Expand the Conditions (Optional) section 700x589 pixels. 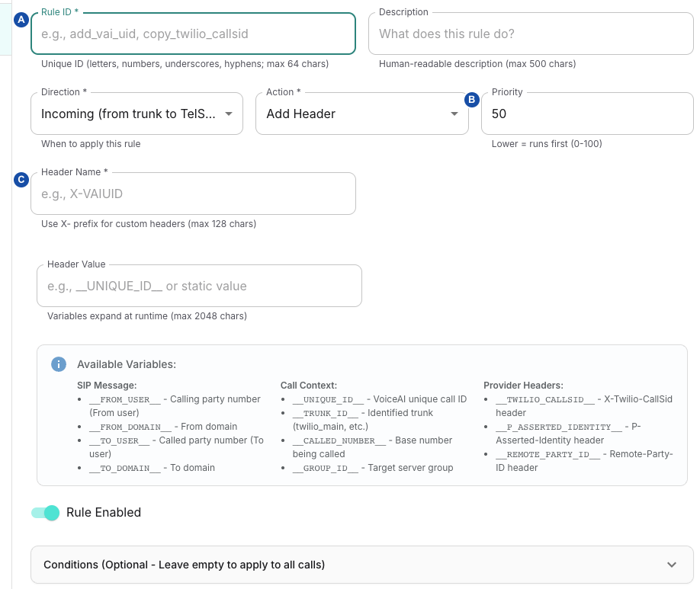point(361,565)
